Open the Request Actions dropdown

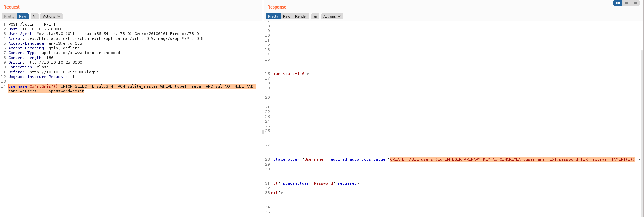(52, 16)
